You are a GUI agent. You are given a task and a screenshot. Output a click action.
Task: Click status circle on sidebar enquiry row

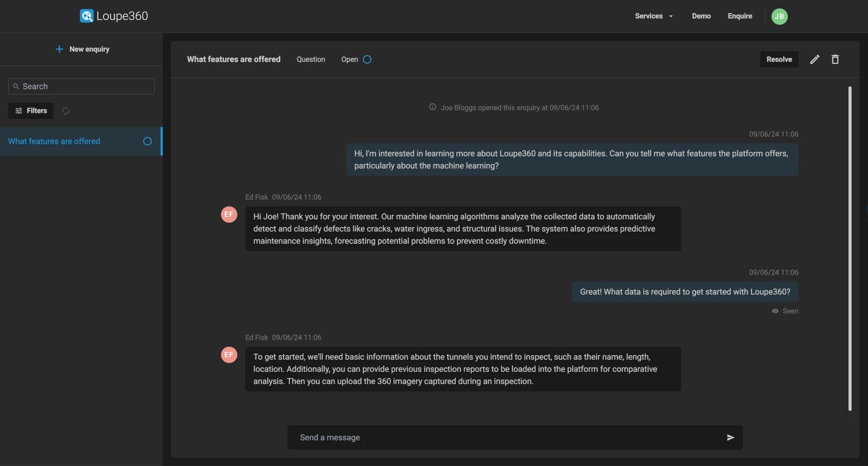147,141
